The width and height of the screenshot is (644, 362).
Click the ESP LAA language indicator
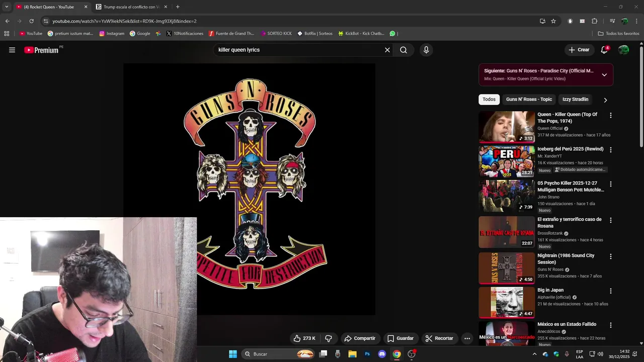click(x=580, y=354)
